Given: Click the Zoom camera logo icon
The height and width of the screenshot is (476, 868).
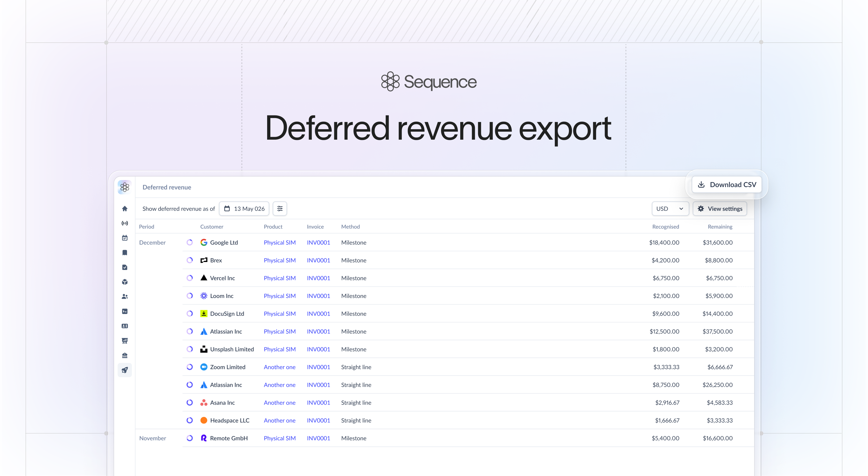Looking at the screenshot, I should (204, 367).
